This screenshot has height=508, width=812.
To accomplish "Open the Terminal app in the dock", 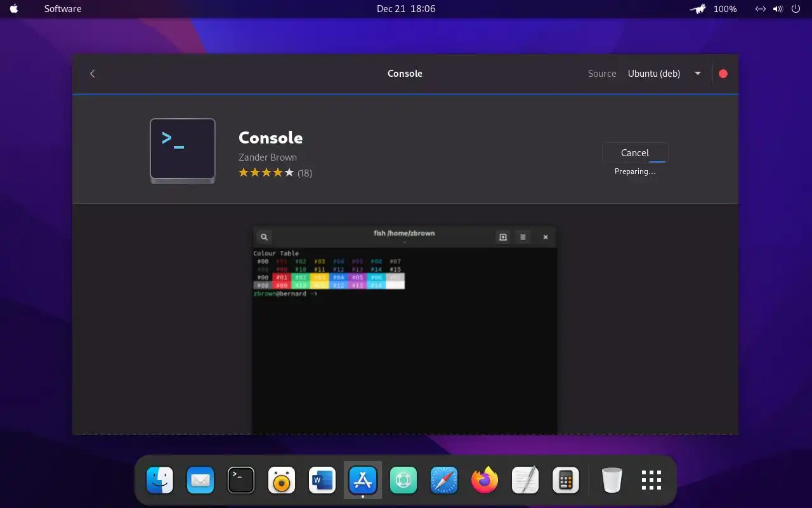I will pyautogui.click(x=241, y=481).
